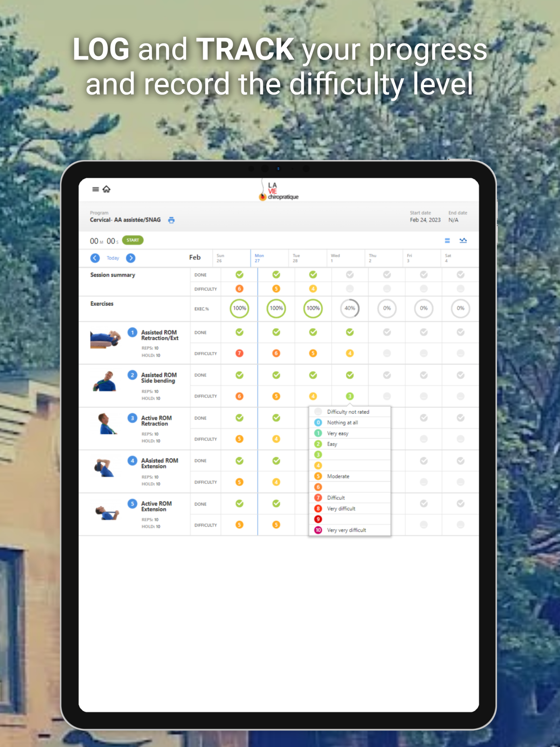Open Assisted ROM Retraction/Ext thumbnail
The height and width of the screenshot is (747, 560).
coord(105,339)
